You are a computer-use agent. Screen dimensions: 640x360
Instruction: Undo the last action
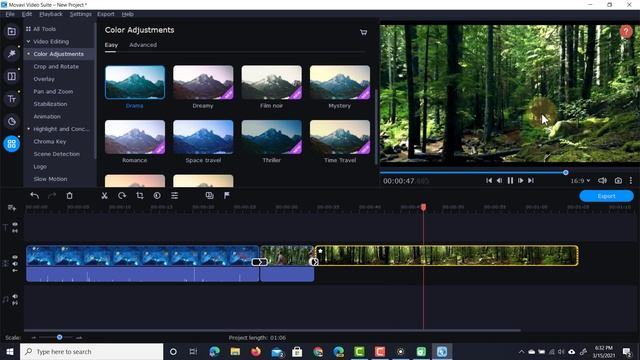(35, 196)
